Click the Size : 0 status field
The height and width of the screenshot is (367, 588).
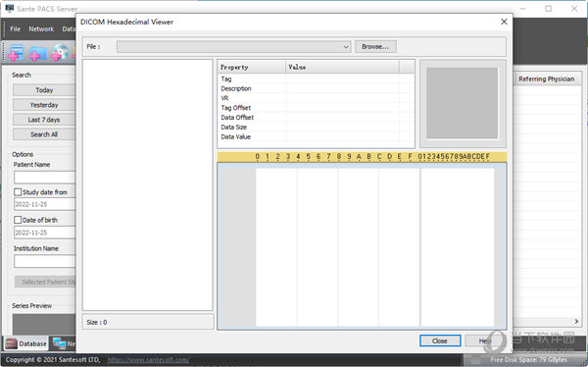pos(148,322)
